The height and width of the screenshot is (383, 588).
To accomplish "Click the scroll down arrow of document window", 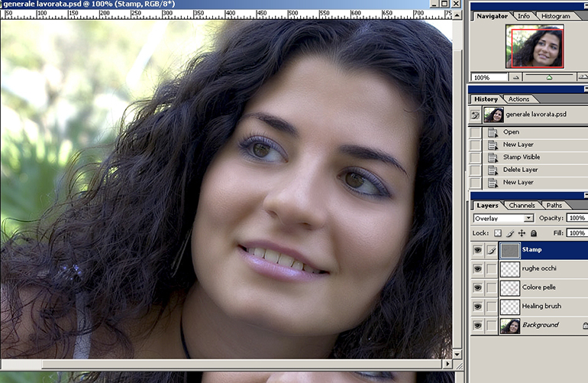I will [x=457, y=354].
